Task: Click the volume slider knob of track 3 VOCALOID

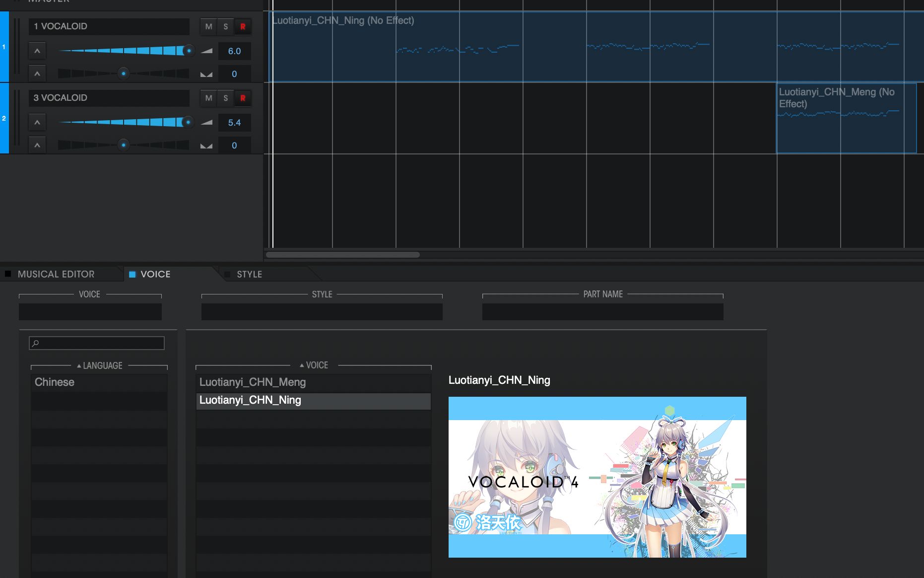Action: pyautogui.click(x=188, y=122)
